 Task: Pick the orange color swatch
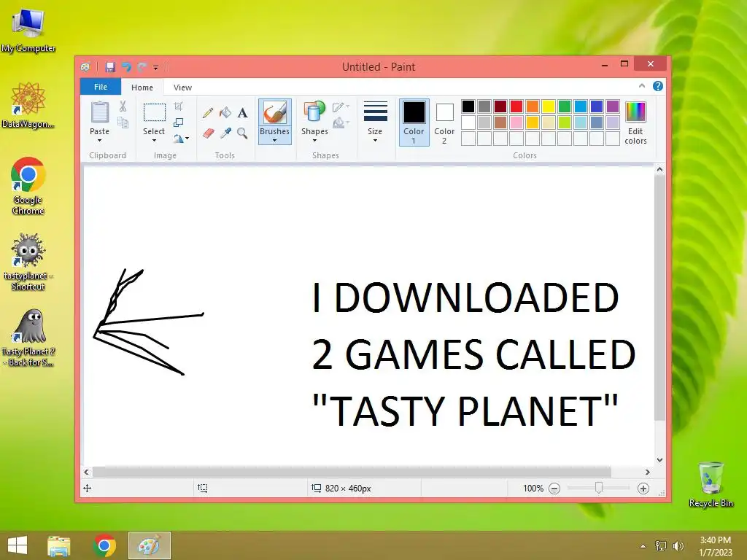[x=532, y=106]
